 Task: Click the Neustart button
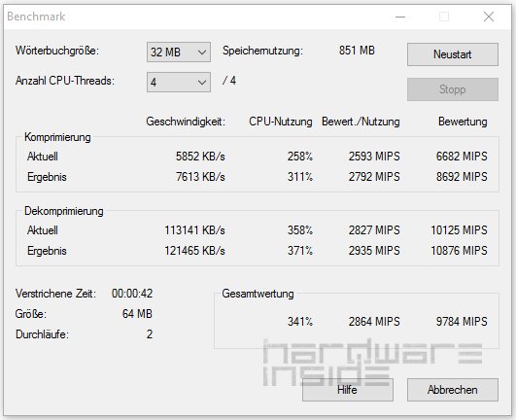453,54
